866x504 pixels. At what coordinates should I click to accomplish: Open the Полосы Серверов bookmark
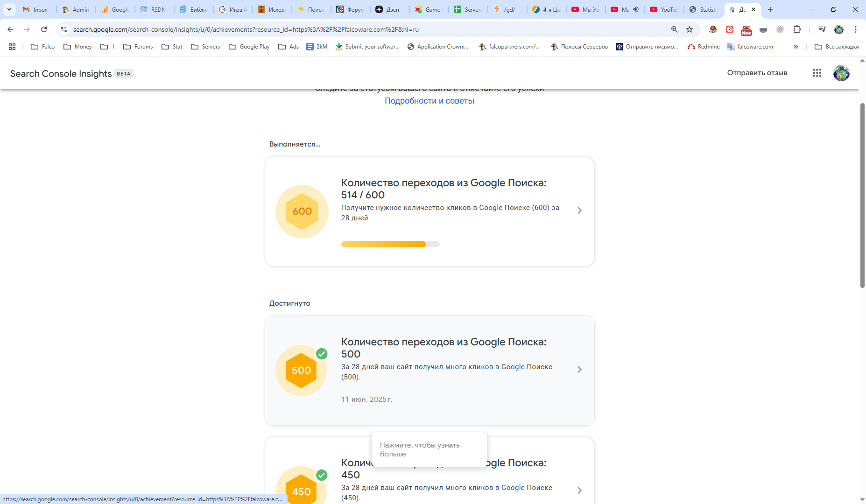pyautogui.click(x=579, y=47)
